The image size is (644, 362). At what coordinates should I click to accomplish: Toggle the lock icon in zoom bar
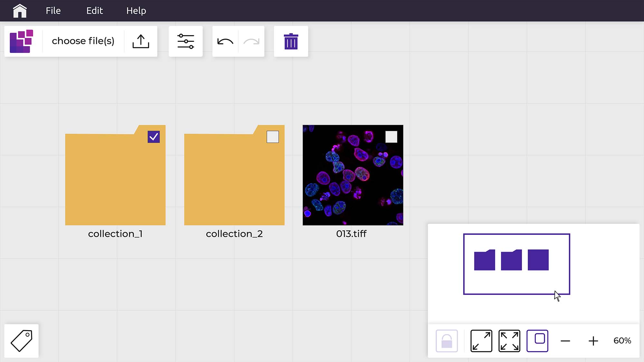(447, 341)
